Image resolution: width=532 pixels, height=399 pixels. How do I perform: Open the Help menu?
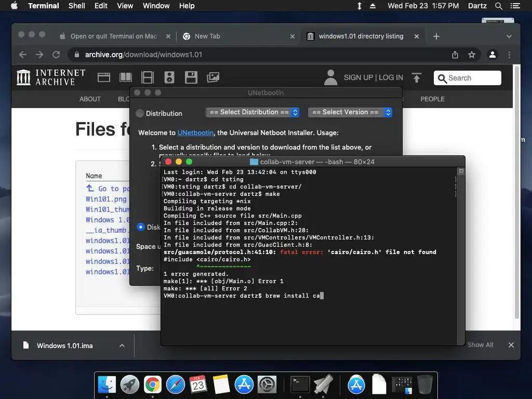click(x=187, y=6)
